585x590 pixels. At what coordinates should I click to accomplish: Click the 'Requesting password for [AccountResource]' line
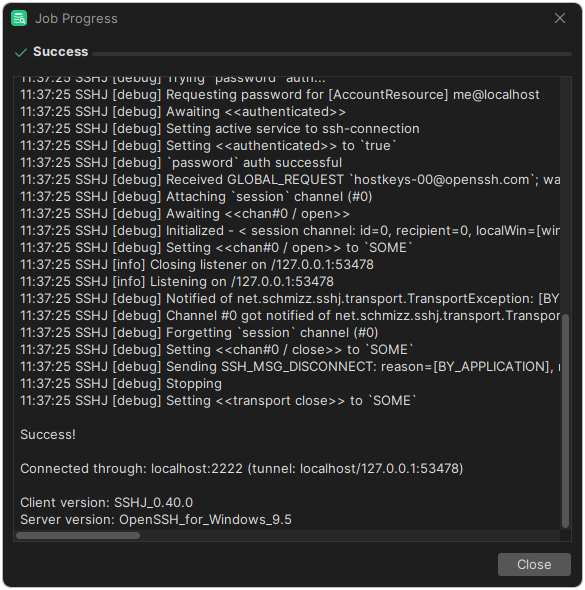(x=280, y=94)
